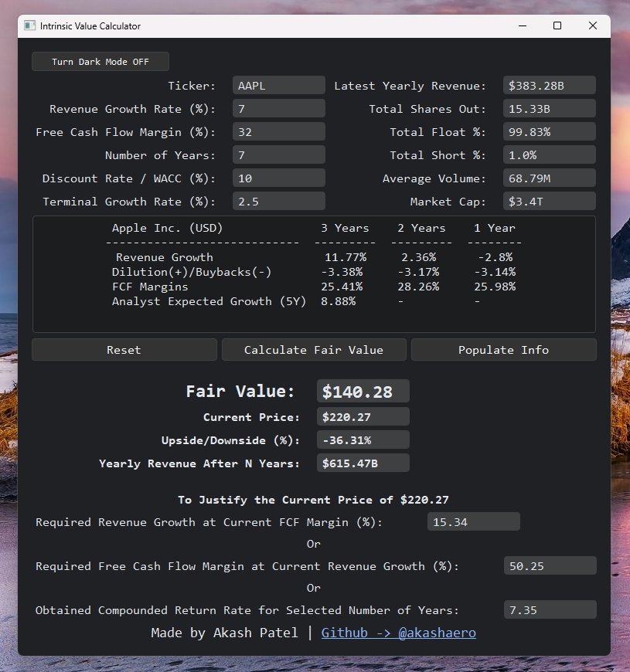Click the Reset button
The image size is (630, 672).
coord(124,350)
